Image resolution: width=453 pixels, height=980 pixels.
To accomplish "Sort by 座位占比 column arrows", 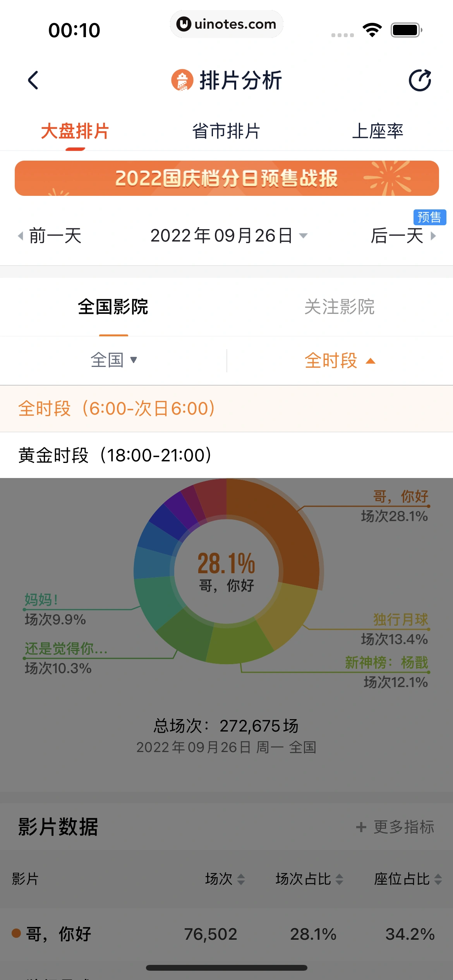I will pos(438,879).
